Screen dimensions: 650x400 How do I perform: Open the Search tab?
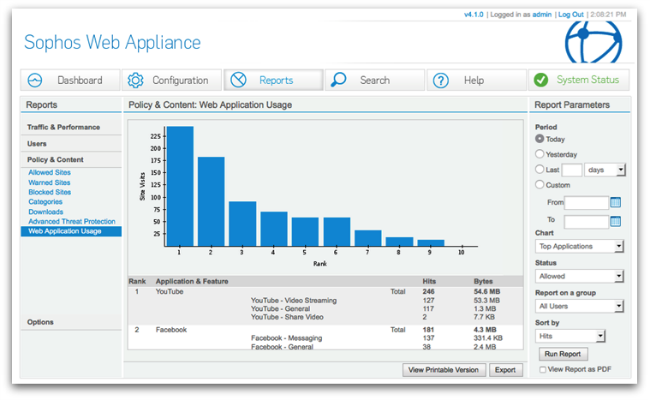tap(375, 80)
